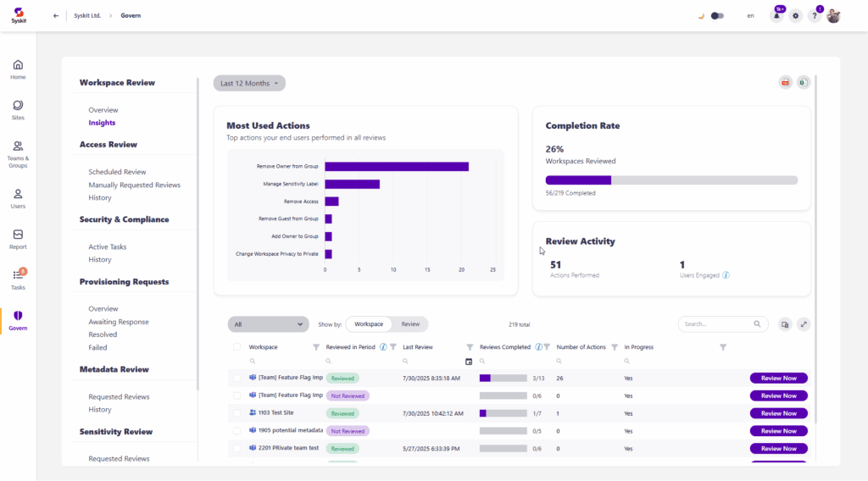The height and width of the screenshot is (481, 868).
Task: Open the Last Review calendar picker
Action: coord(469,362)
